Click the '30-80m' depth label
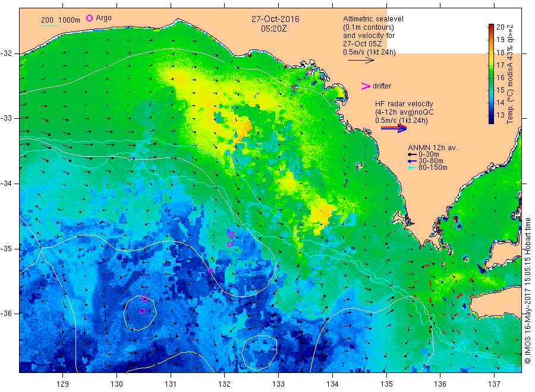 pos(431,161)
